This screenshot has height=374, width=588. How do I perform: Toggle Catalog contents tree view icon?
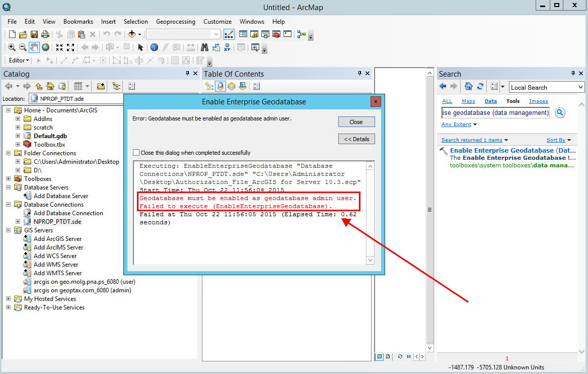116,86
